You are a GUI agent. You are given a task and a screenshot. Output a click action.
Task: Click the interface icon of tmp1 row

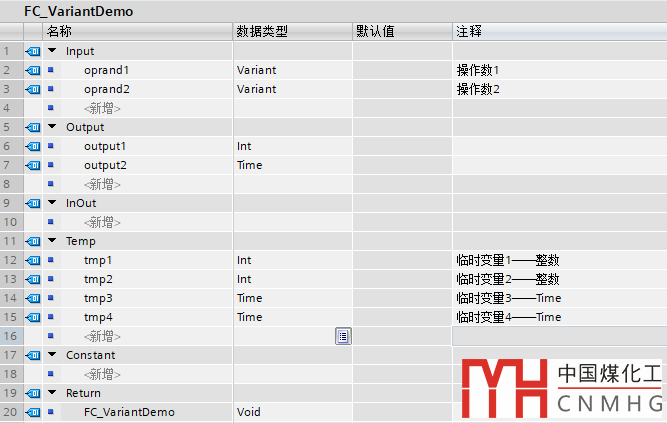[x=33, y=260]
